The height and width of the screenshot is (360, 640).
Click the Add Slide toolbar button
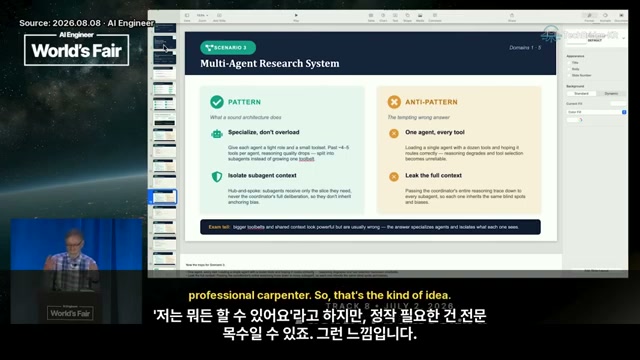(x=219, y=17)
